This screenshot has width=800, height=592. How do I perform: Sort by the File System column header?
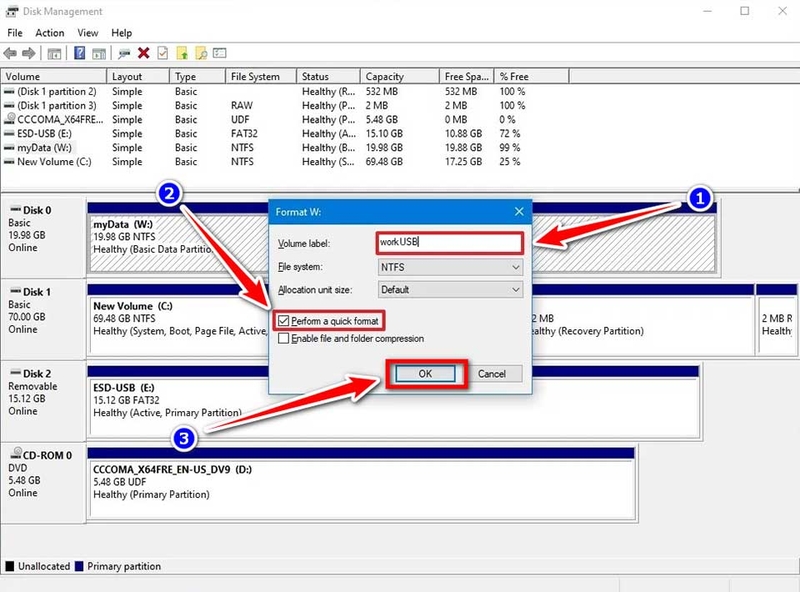tap(261, 77)
